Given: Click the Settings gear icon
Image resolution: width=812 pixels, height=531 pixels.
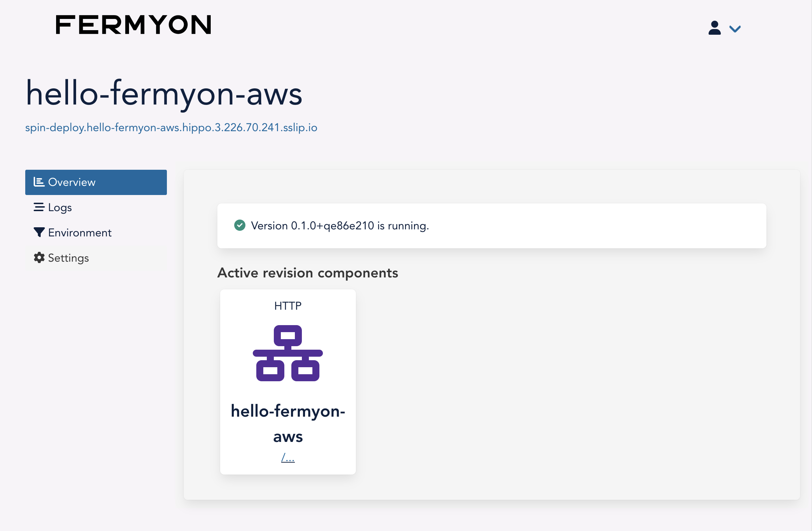Looking at the screenshot, I should (39, 257).
